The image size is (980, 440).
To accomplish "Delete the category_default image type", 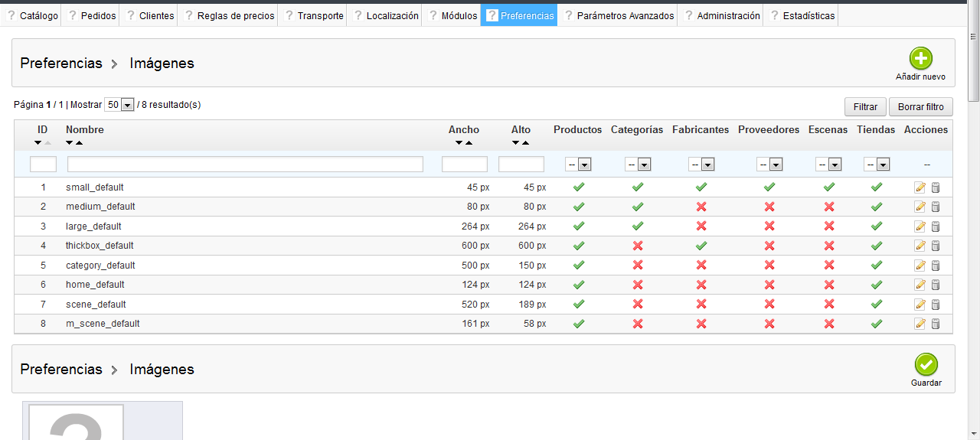I will click(x=936, y=266).
